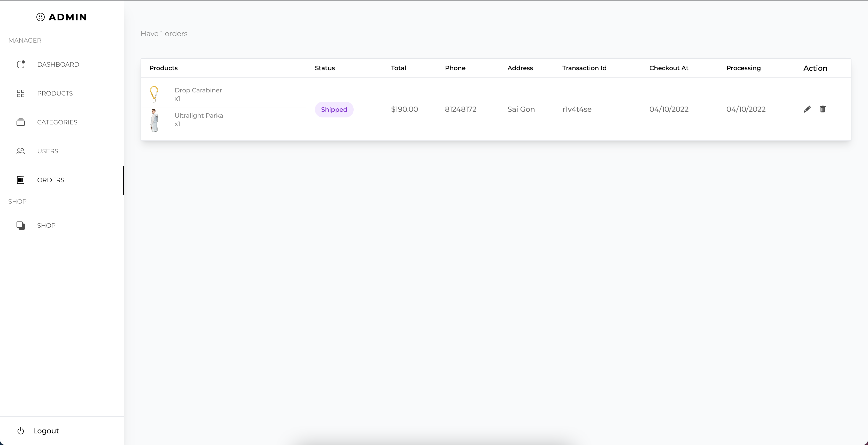Click the smiley face admin logo icon
Viewport: 868px width, 445px height.
(41, 17)
